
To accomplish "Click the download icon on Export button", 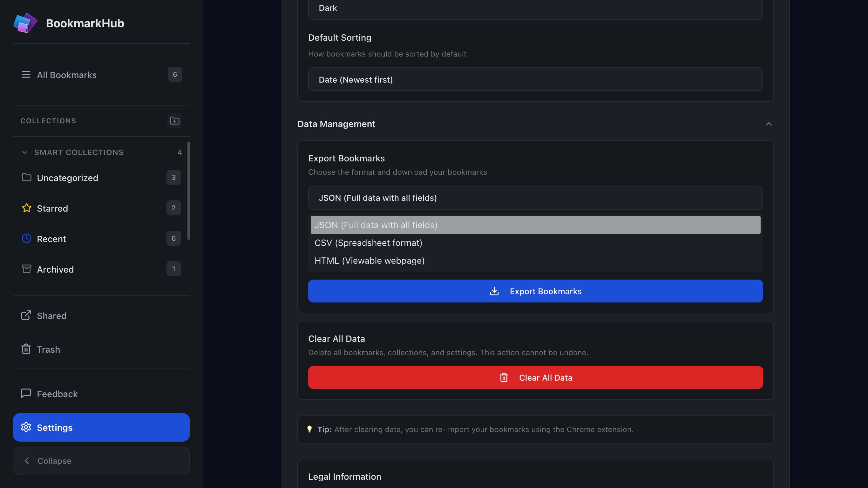I will 494,291.
